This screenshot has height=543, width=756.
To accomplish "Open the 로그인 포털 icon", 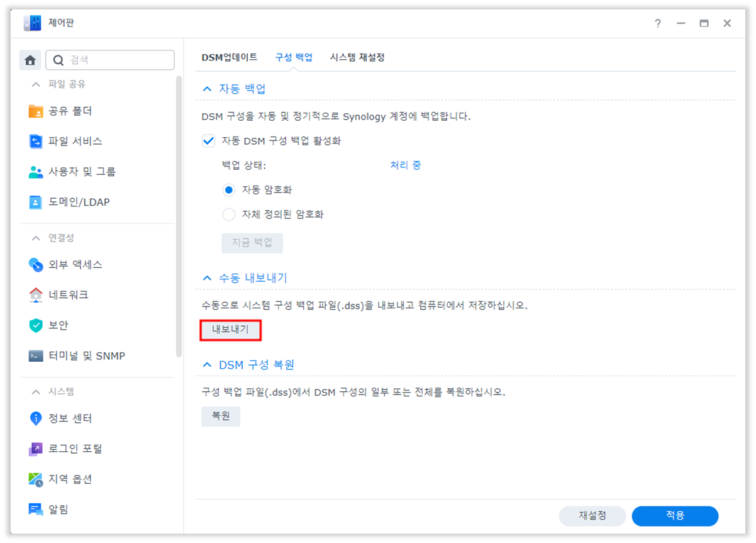I will (36, 449).
